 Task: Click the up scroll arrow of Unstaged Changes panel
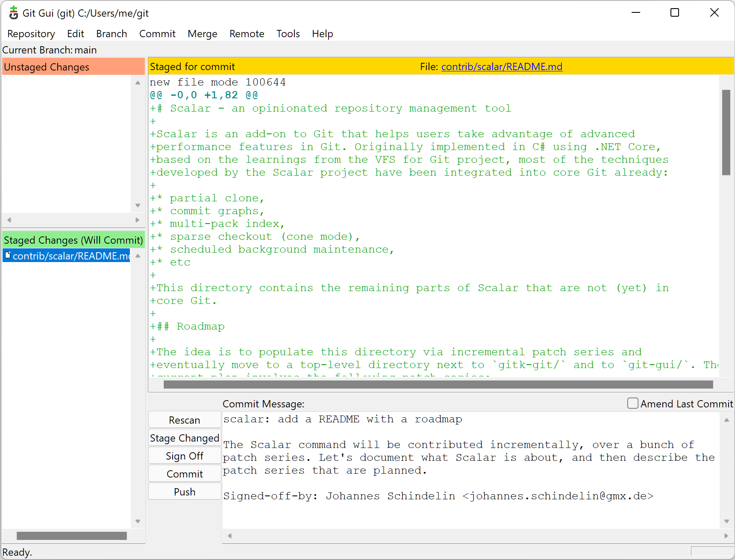(x=138, y=83)
